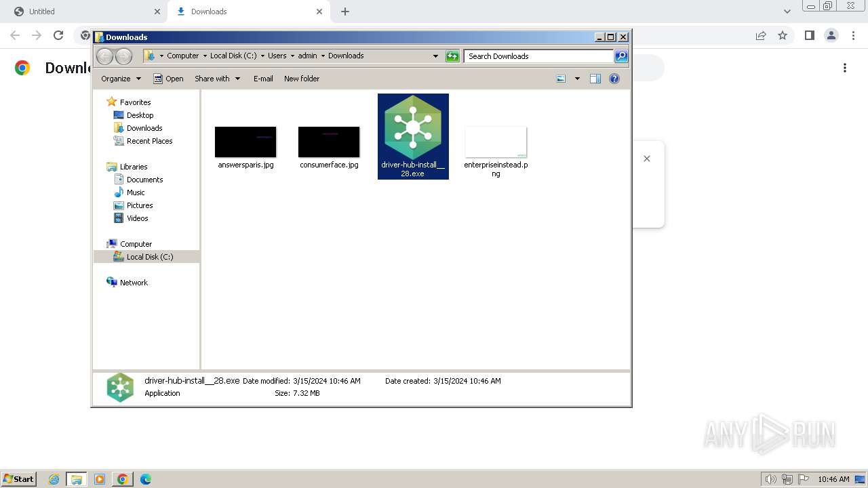Screen dimensions: 868x488
Task: Click Computer in address breadcrumb
Action: [x=183, y=56]
